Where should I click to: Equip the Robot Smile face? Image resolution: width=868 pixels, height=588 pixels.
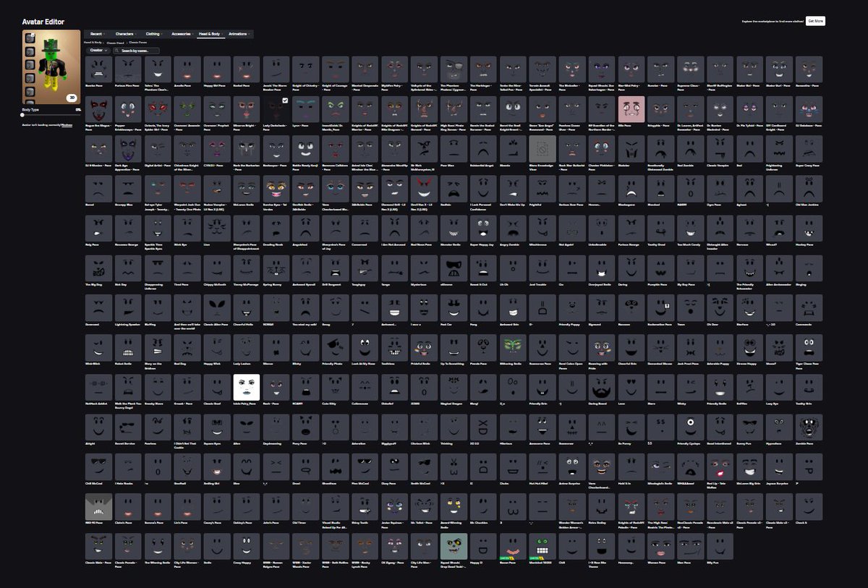point(127,347)
